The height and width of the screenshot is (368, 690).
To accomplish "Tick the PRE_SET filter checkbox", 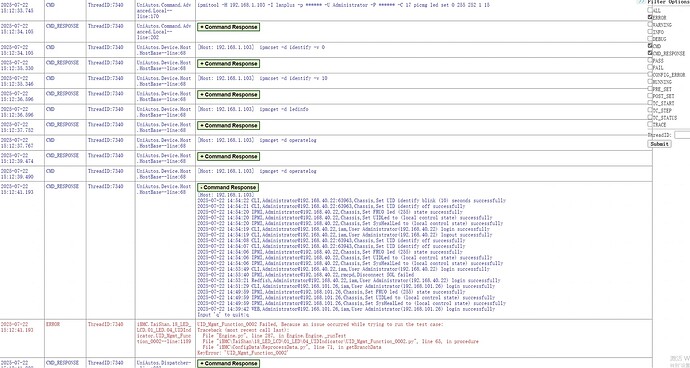I will pos(650,88).
